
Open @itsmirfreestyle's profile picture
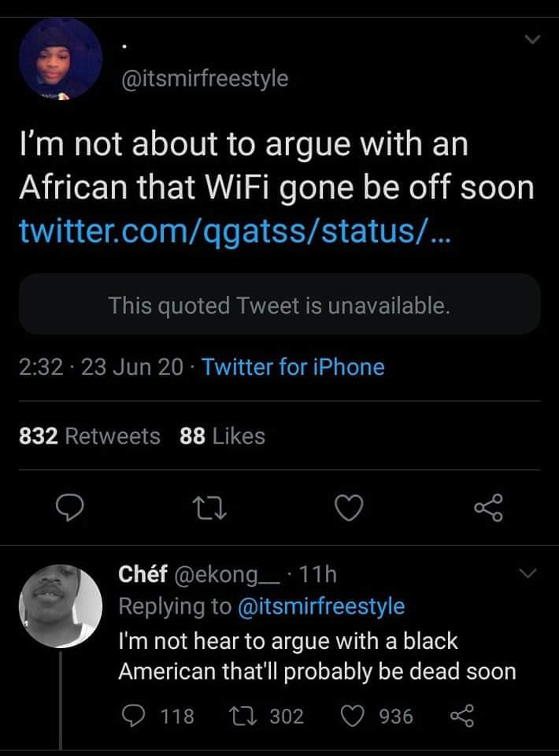(x=61, y=59)
